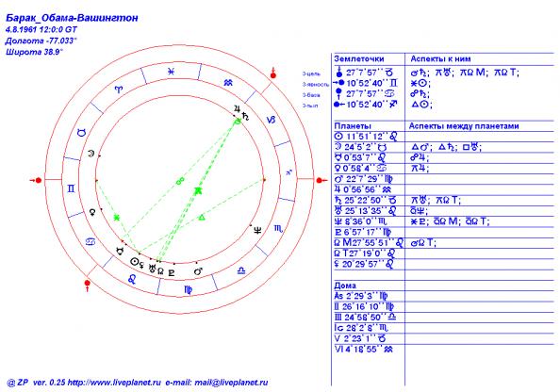The width and height of the screenshot is (560, 392).
Task: Click the Pisces glyph on the zodiac ring
Action: [172, 72]
